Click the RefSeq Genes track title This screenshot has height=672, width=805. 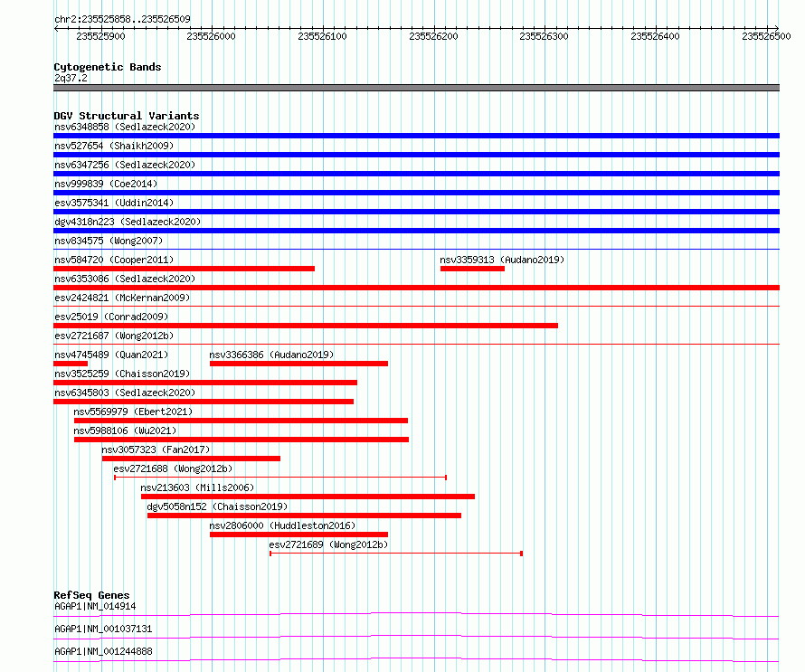[x=91, y=595]
